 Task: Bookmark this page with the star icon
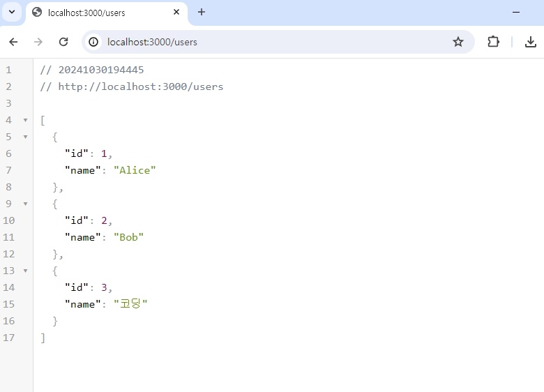[x=458, y=42]
